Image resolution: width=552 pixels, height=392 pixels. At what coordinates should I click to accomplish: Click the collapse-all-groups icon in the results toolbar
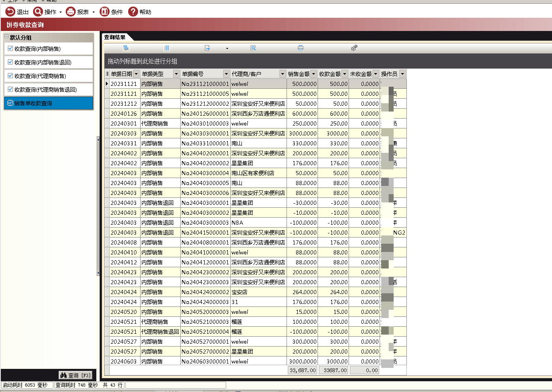tap(167, 48)
